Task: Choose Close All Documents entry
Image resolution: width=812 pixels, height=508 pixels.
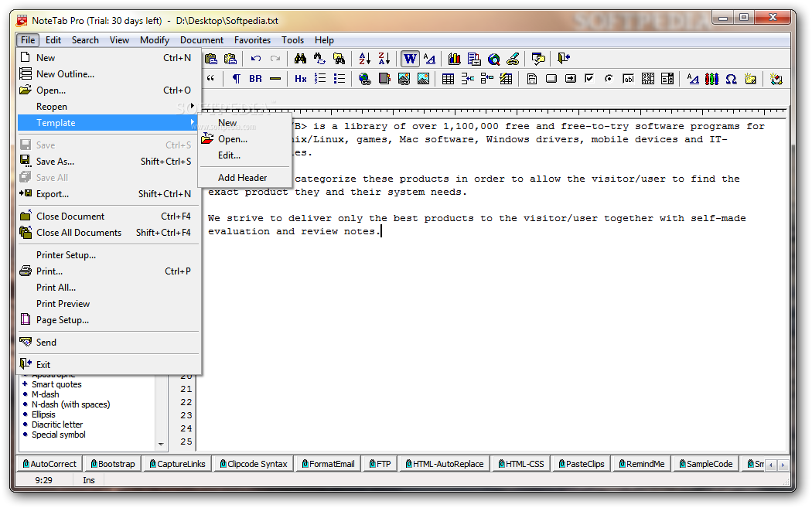Action: pyautogui.click(x=109, y=233)
